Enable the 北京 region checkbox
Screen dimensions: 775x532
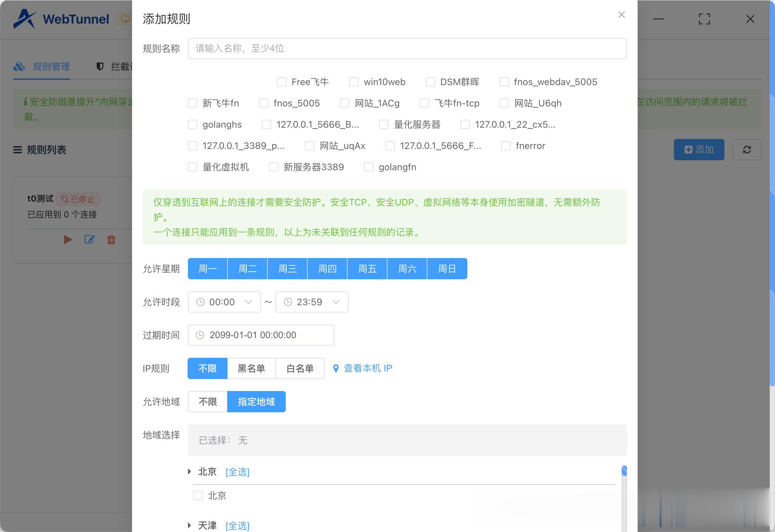coord(198,495)
